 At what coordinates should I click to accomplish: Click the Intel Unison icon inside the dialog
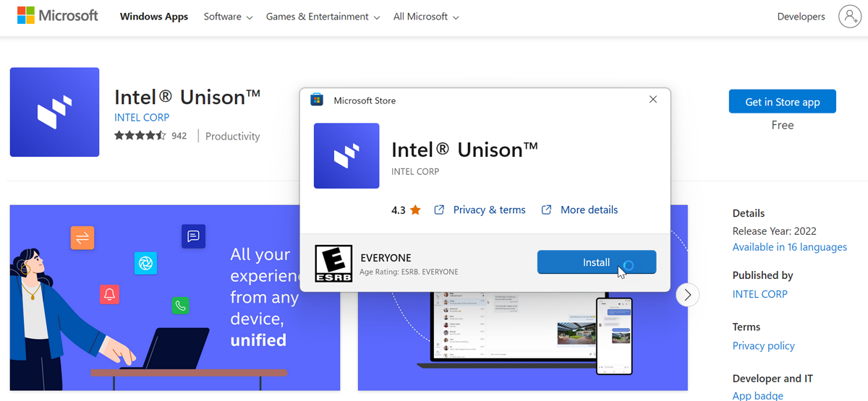346,156
